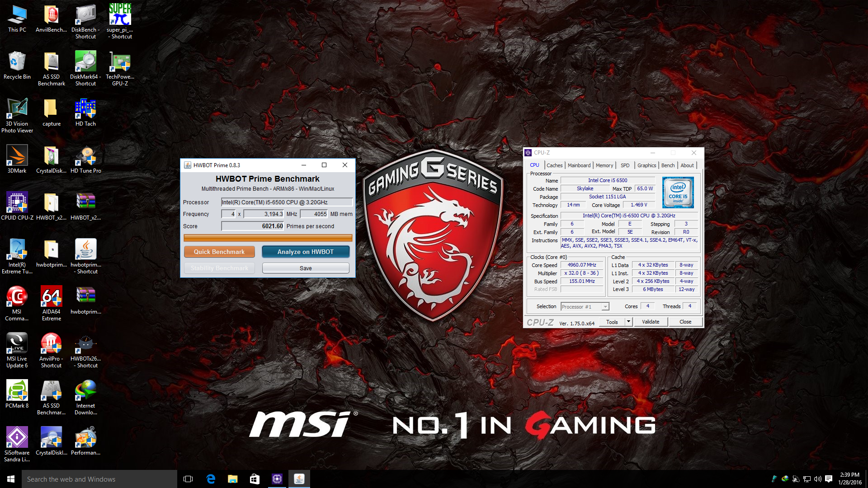868x488 pixels.
Task: Launch AnvilPro shortcut icon
Action: [x=51, y=351]
